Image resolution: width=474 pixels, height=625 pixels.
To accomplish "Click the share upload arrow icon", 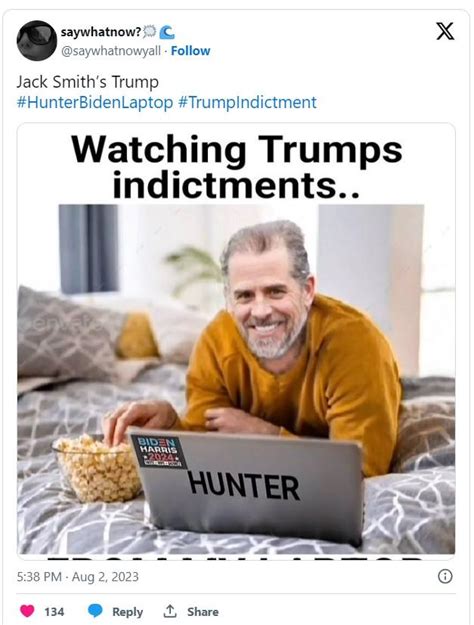I will (x=170, y=611).
